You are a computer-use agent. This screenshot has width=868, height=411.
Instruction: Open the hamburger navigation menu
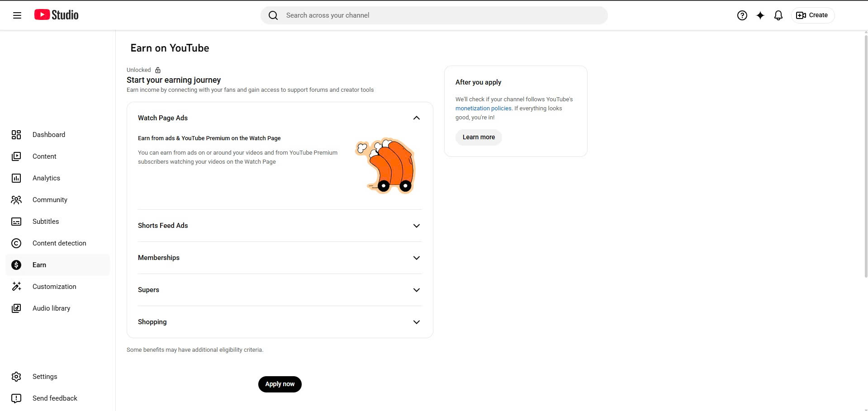pyautogui.click(x=17, y=15)
